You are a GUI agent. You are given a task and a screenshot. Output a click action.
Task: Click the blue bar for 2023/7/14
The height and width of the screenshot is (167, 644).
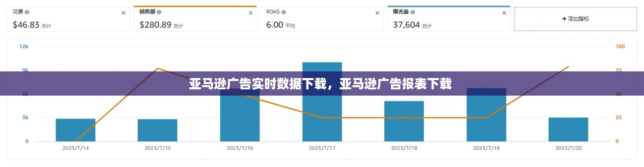point(75,130)
